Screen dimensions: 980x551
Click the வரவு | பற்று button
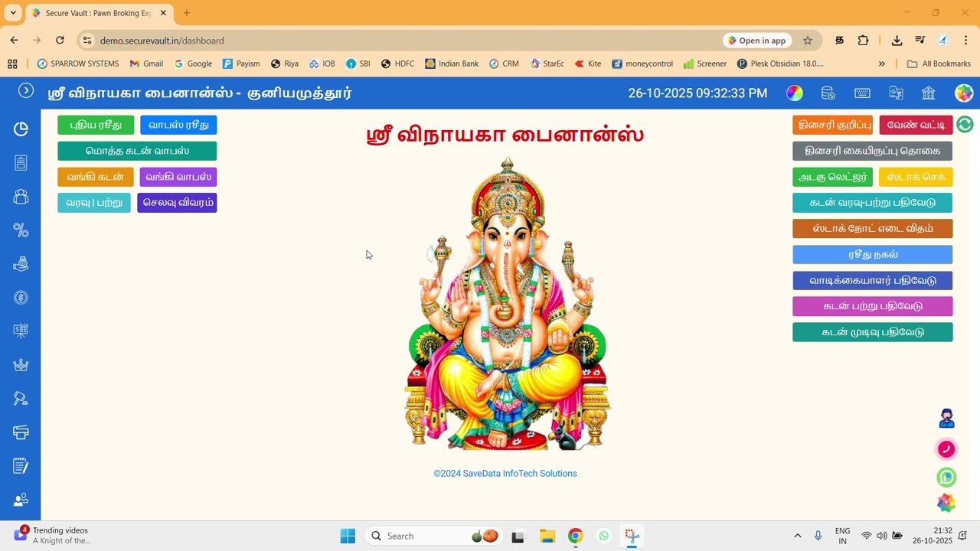click(94, 203)
